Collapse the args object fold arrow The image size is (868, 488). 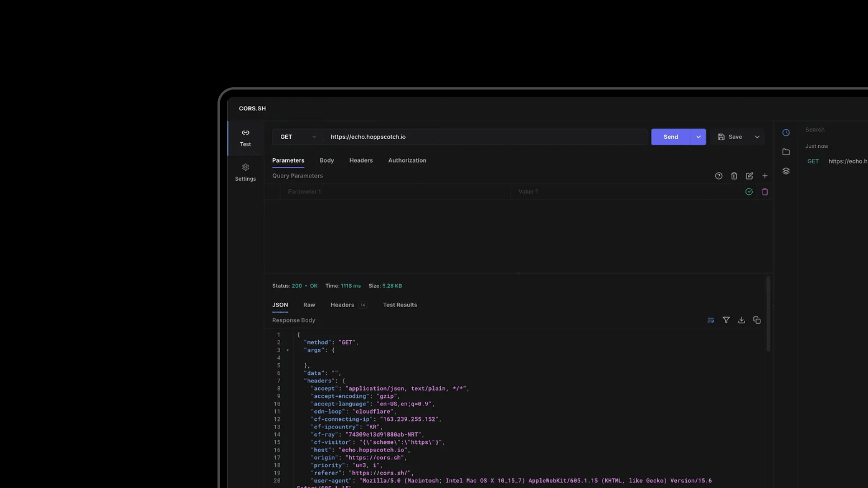tap(288, 350)
